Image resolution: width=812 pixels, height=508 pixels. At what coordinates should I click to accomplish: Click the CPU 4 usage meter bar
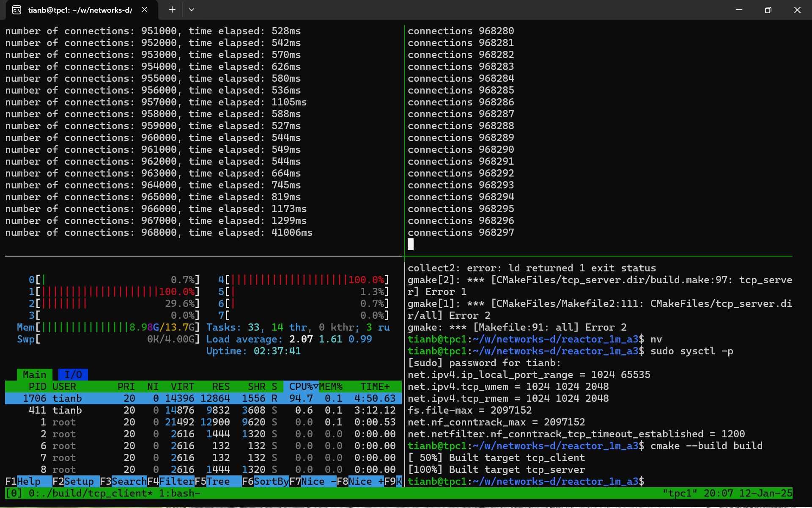click(x=304, y=280)
